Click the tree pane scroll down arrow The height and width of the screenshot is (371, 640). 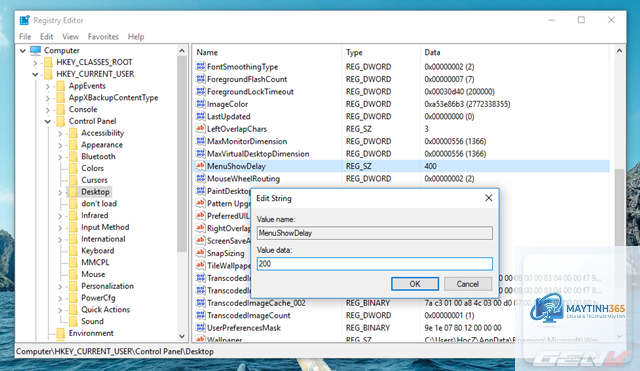point(182,336)
